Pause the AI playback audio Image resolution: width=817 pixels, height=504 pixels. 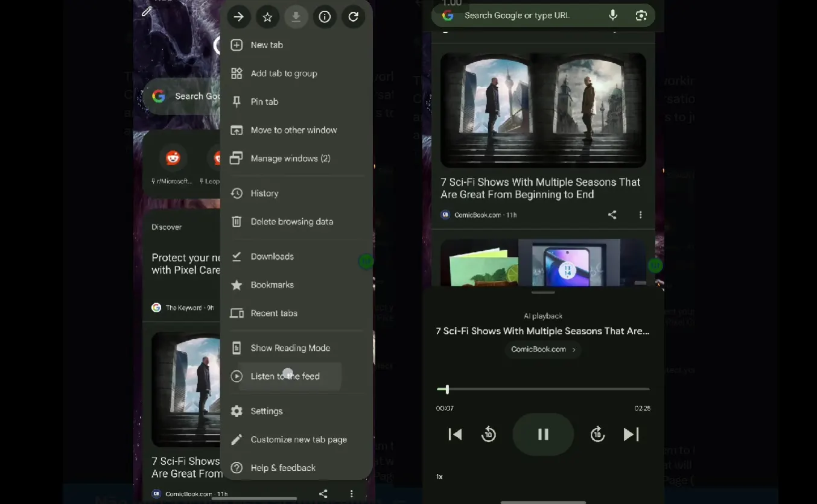click(543, 434)
